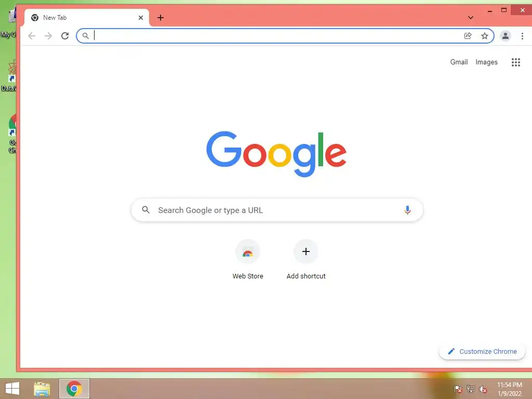Maximize the Chrome window
Screen dimensions: 532x399
(x=504, y=10)
